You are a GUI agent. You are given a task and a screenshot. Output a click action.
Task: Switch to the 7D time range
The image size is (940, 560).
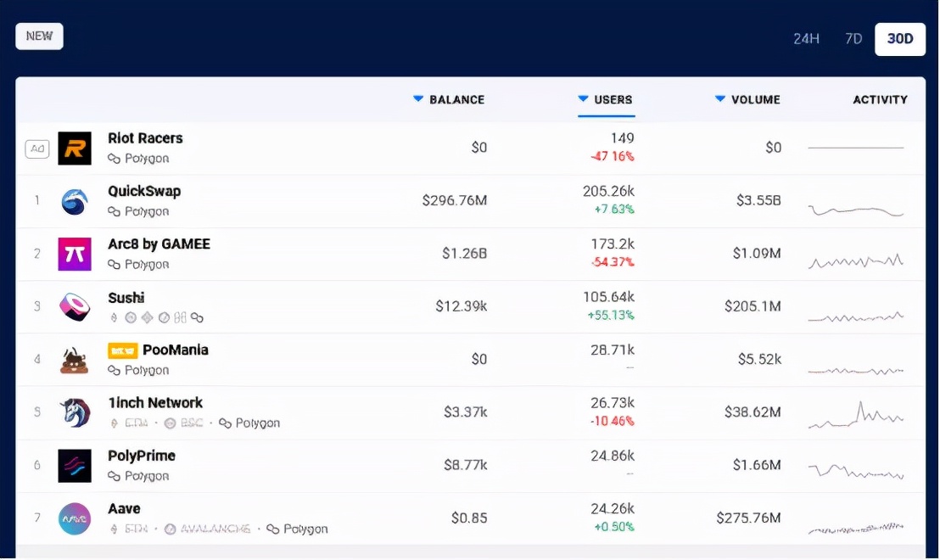[853, 39]
